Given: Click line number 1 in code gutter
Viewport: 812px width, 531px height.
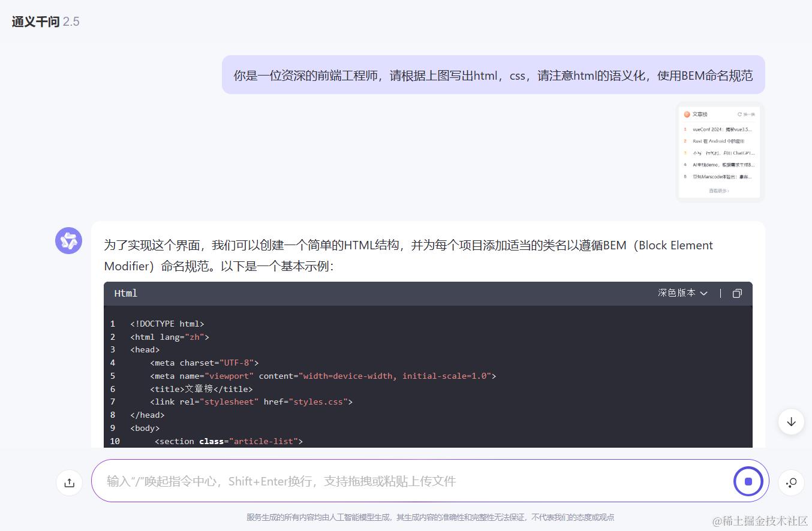Looking at the screenshot, I should (112, 324).
